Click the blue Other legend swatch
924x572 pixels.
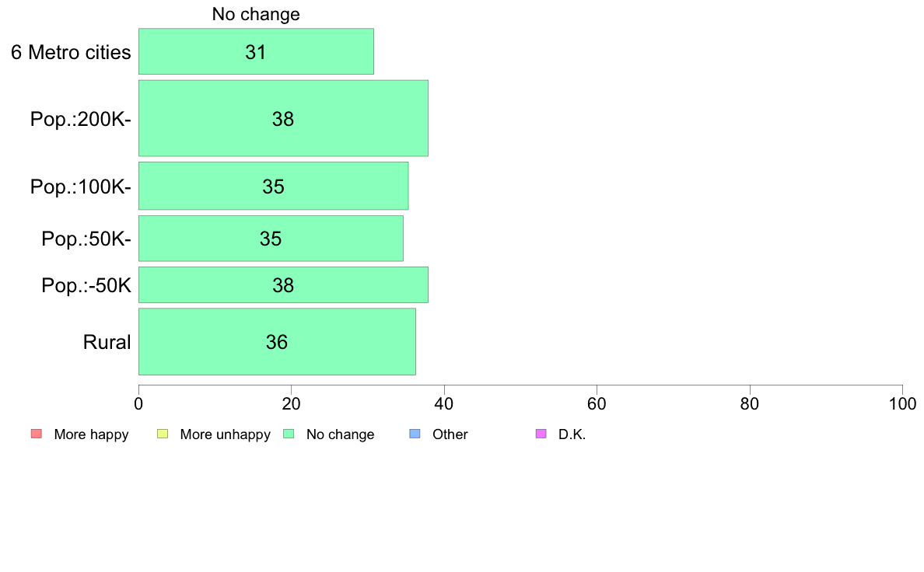[x=415, y=434]
